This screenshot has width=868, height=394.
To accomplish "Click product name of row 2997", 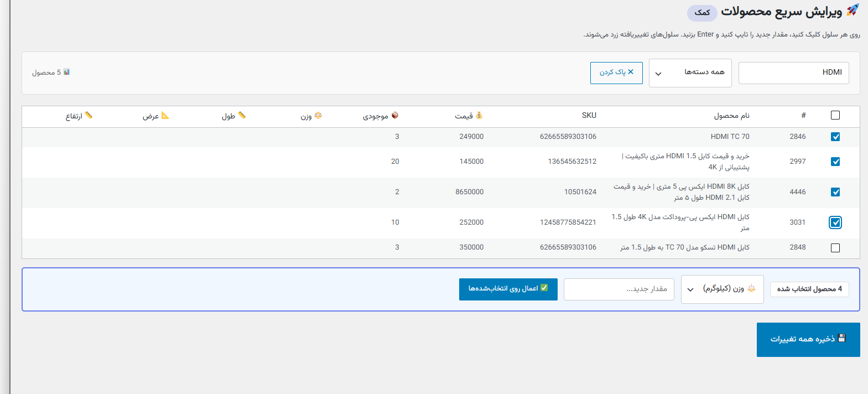I will (686, 162).
